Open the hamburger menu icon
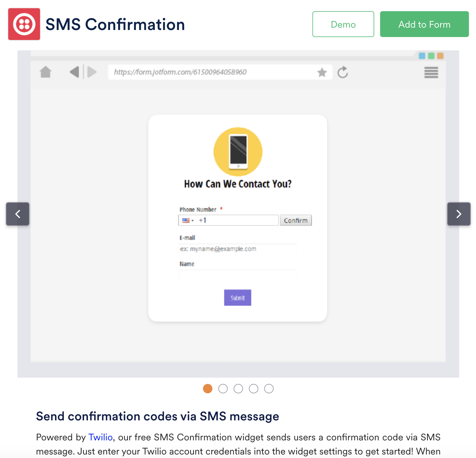476x458 pixels. click(431, 73)
